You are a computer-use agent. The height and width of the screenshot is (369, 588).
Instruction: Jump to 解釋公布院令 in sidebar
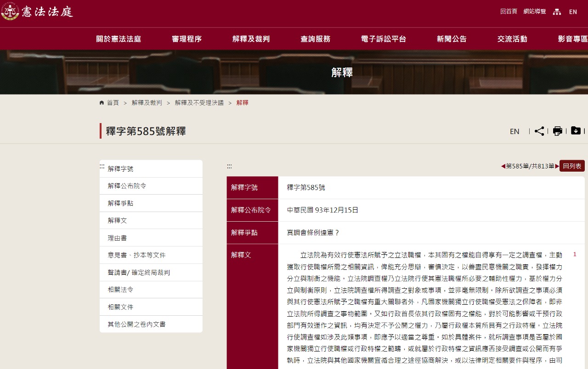click(151, 186)
